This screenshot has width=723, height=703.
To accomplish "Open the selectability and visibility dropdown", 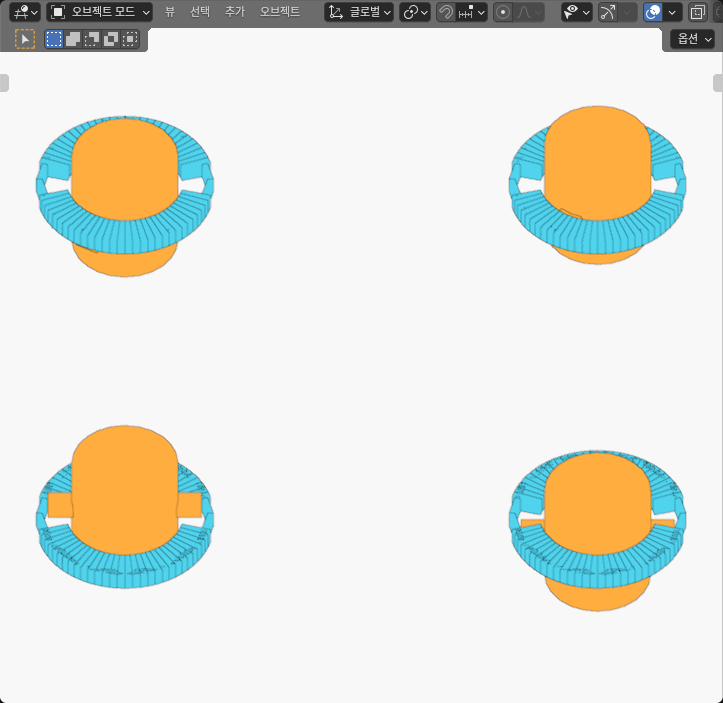I will click(577, 12).
